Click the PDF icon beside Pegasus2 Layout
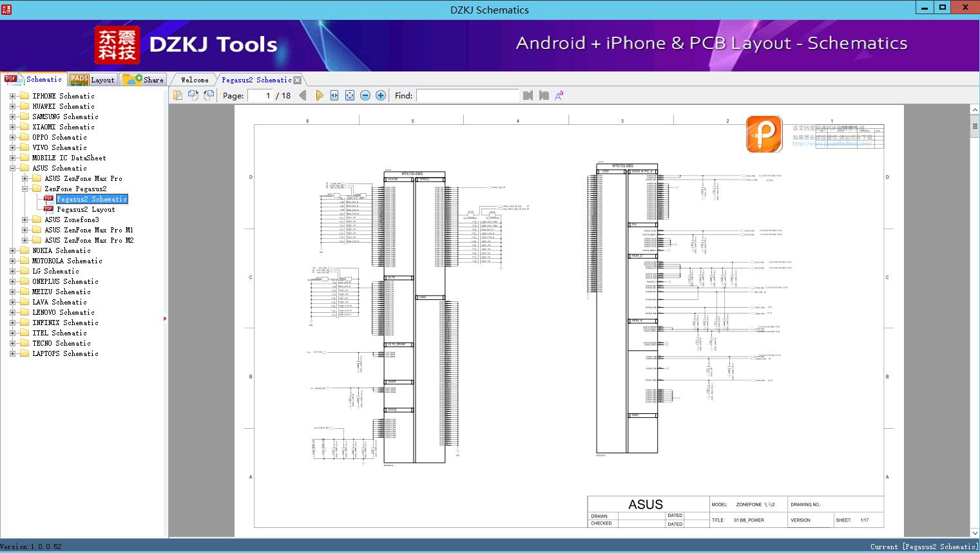 click(48, 209)
